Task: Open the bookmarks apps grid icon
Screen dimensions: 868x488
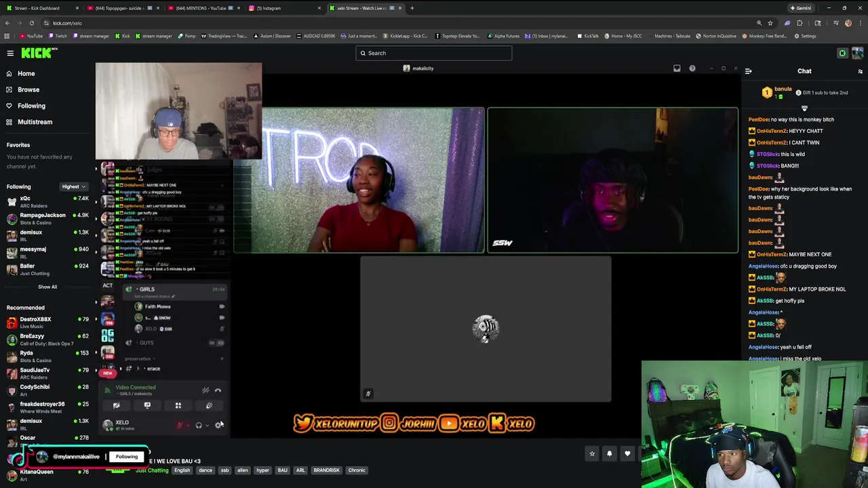Action: point(7,36)
